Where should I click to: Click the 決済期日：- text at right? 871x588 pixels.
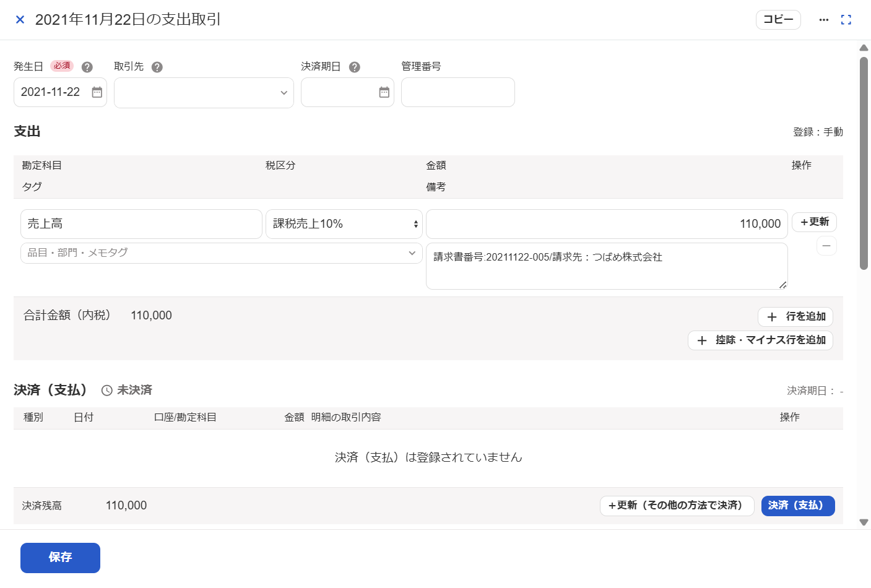(x=815, y=391)
